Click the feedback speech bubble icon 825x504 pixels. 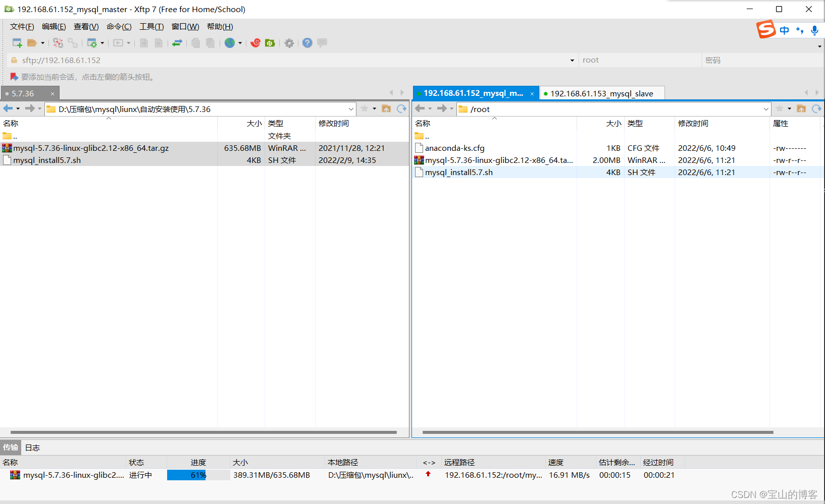322,43
